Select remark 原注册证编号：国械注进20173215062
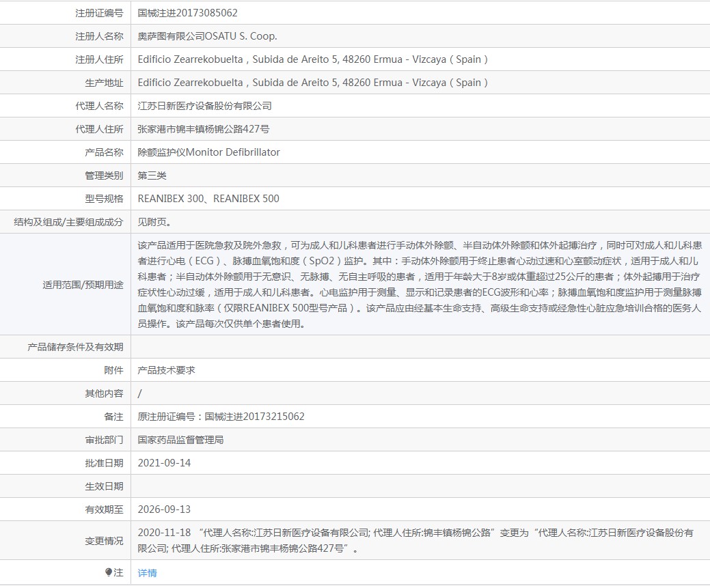The image size is (710, 588). (221, 417)
